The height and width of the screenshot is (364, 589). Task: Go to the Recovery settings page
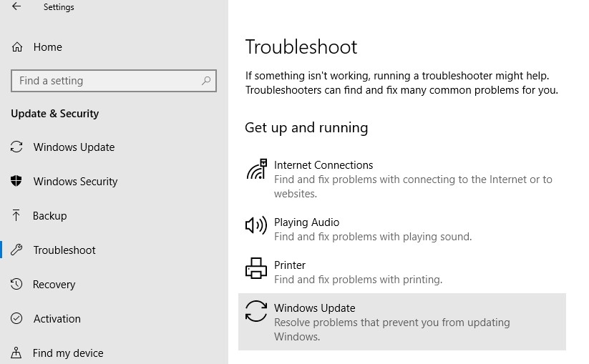[x=54, y=285]
